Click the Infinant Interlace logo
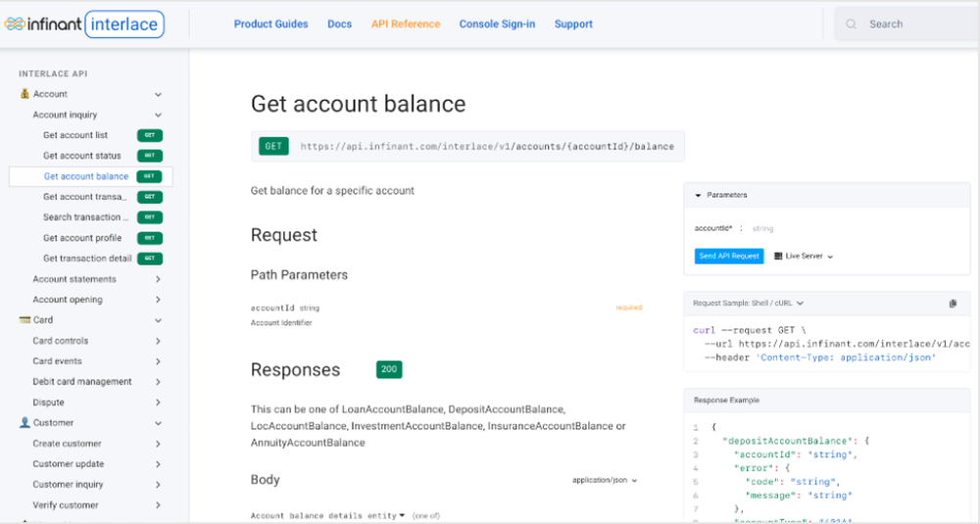The height and width of the screenshot is (524, 980). coord(83,24)
